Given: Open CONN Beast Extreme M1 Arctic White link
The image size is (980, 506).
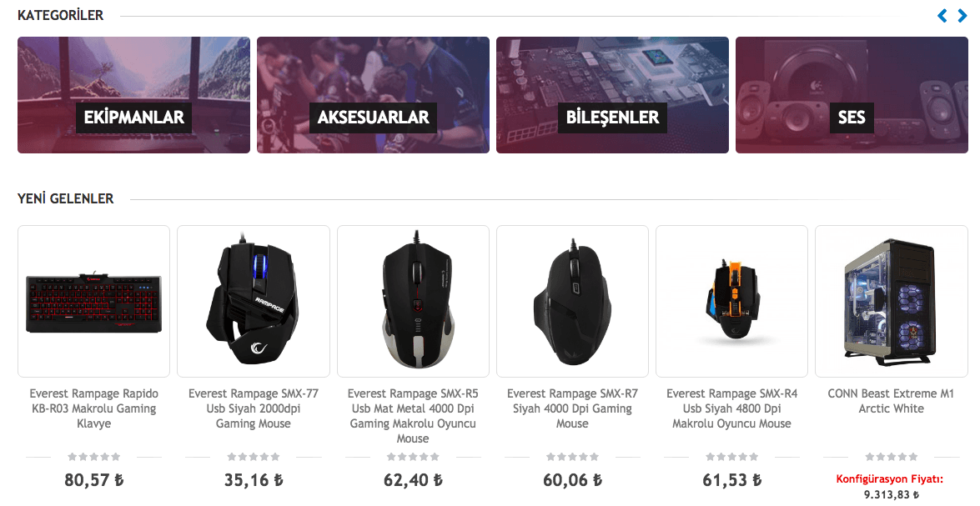Looking at the screenshot, I should point(892,401).
